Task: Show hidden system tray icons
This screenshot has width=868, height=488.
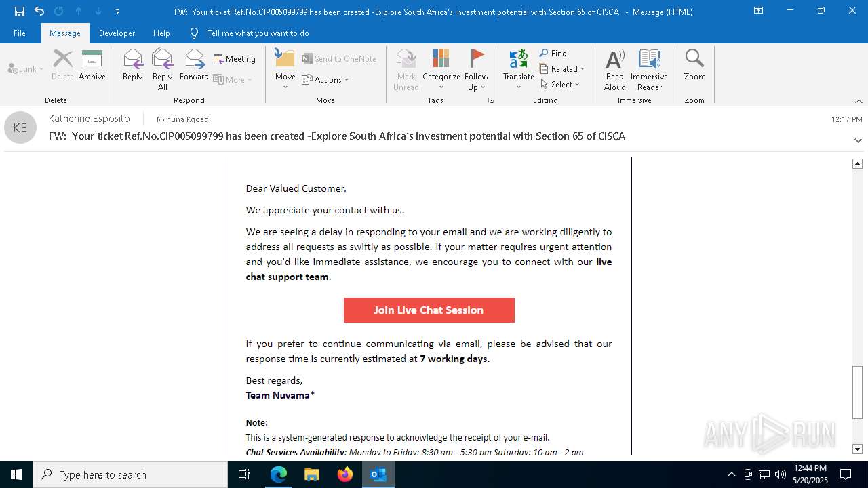Action: click(731, 474)
